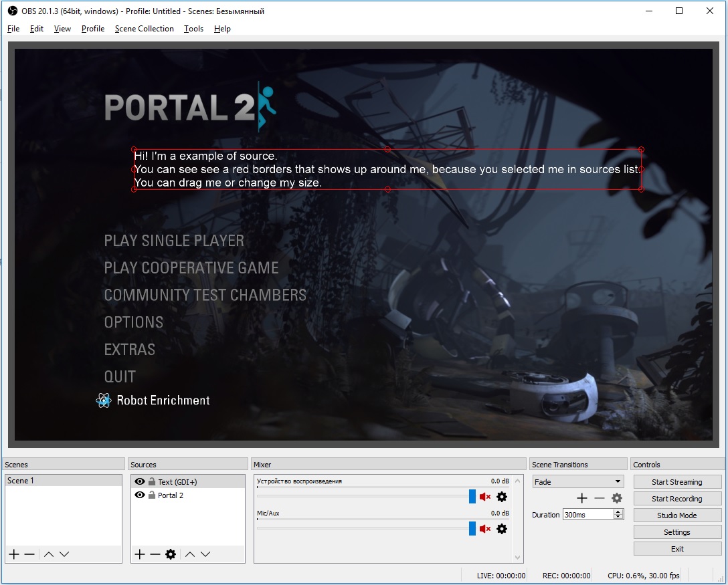This screenshot has width=728, height=585.
Task: Open Mic/Aux audio settings gear
Action: coord(502,529)
